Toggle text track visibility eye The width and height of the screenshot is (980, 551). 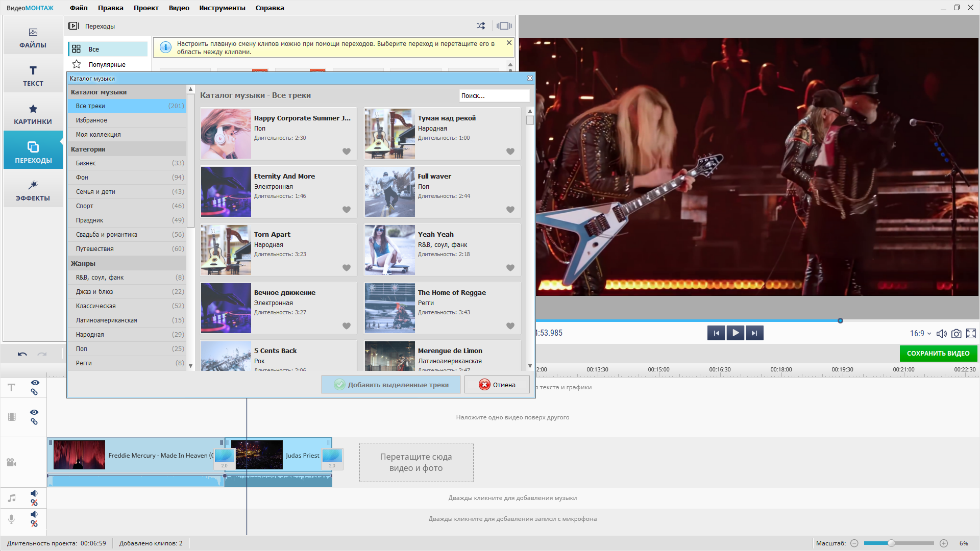coord(35,383)
